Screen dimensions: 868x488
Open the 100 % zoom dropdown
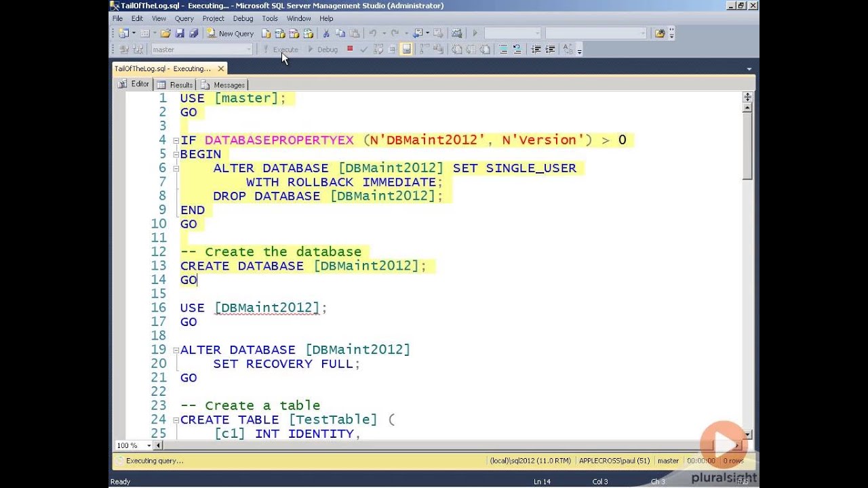point(148,445)
